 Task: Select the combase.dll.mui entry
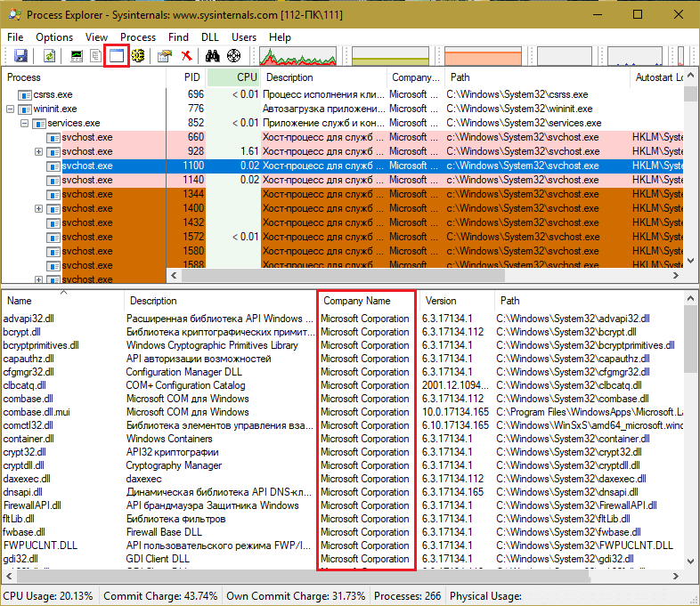37,412
